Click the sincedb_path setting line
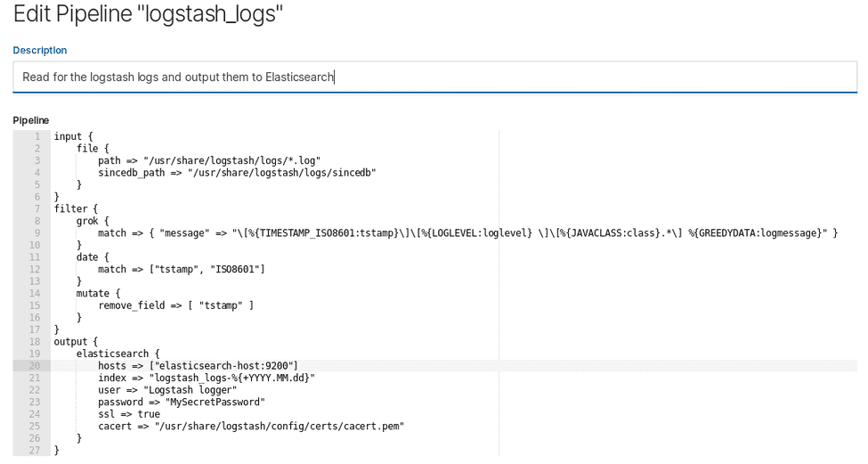868x464 pixels. (x=236, y=173)
